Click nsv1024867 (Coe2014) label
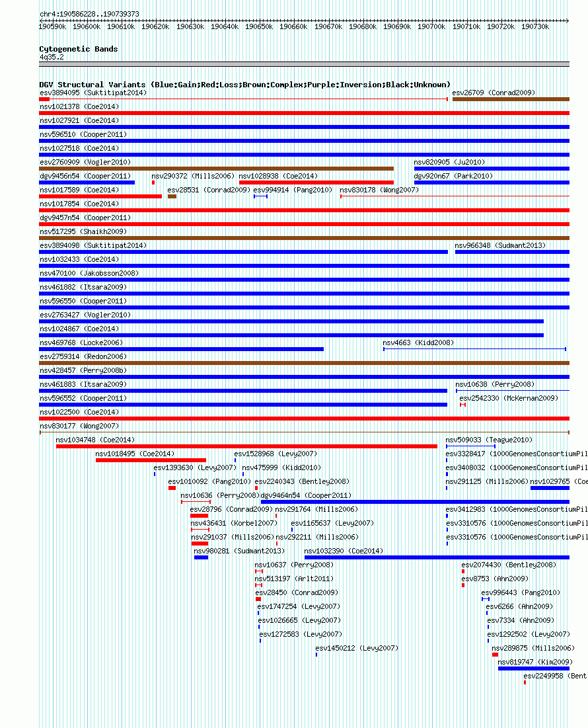This screenshot has height=728, width=588. [79, 330]
